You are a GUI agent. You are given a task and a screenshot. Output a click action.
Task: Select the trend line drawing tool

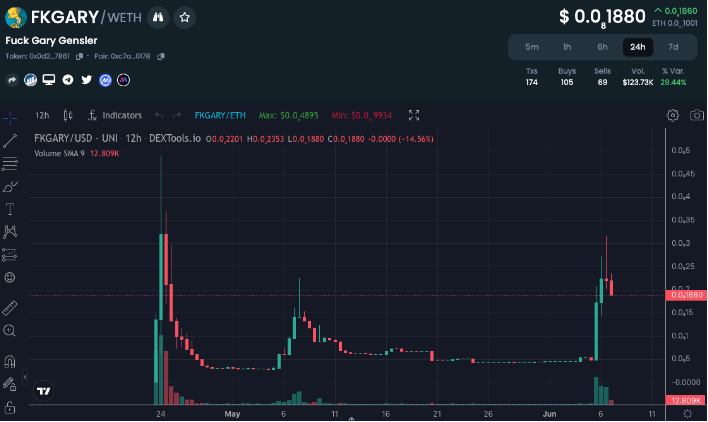[x=10, y=141]
